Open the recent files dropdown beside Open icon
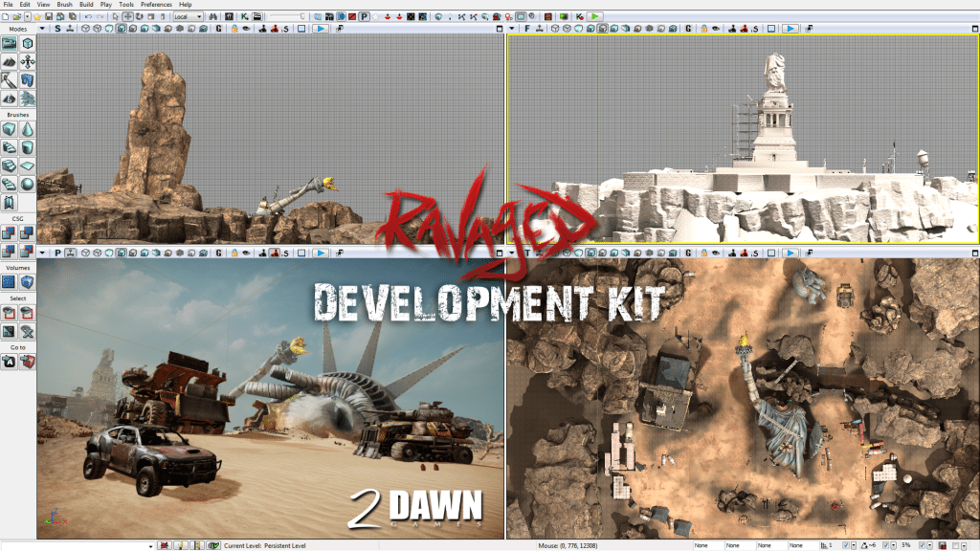 pyautogui.click(x=28, y=16)
